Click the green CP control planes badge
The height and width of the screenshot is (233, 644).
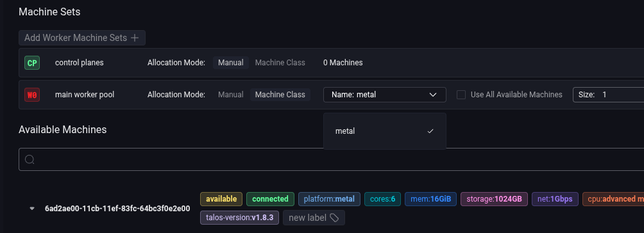pyautogui.click(x=32, y=63)
